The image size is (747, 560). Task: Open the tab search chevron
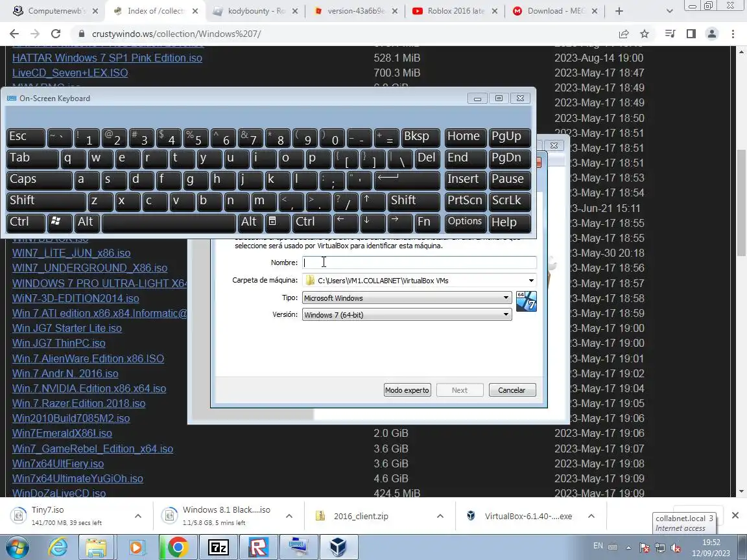coord(669,11)
